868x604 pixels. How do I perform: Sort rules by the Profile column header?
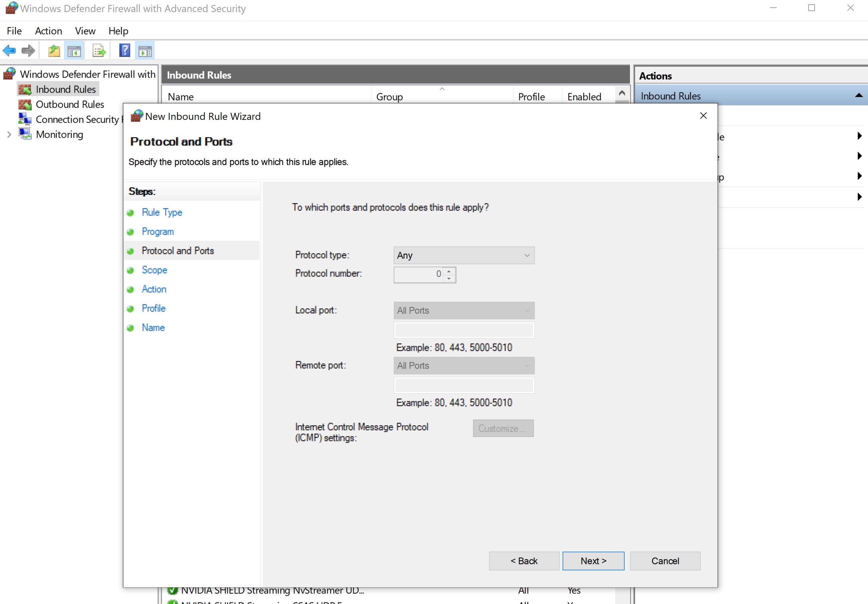pos(537,97)
